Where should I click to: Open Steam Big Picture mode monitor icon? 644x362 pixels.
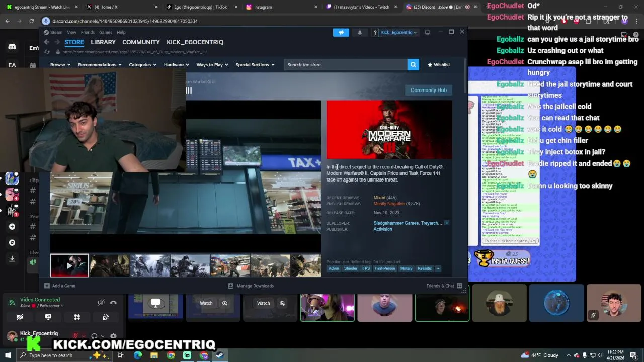pos(428,32)
